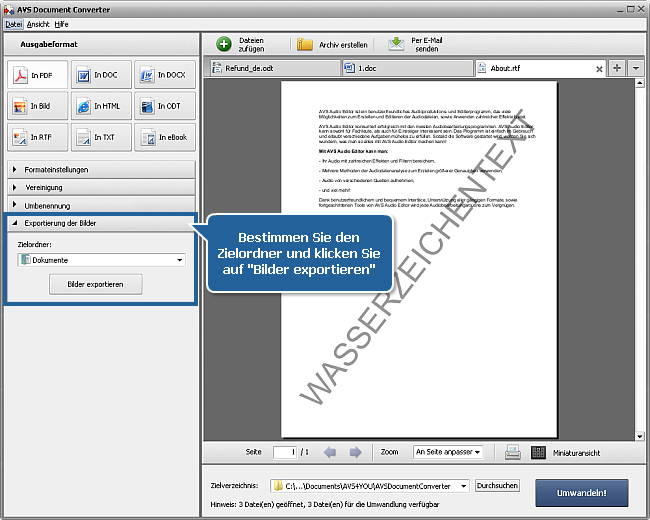Expand the Formateinstellungen section
The height and width of the screenshot is (520, 650).
(101, 170)
